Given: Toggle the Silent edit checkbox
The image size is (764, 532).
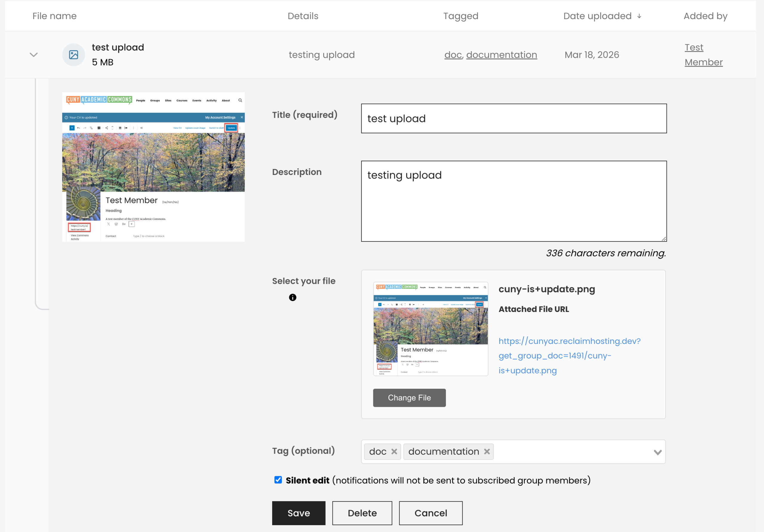Looking at the screenshot, I should click(278, 480).
